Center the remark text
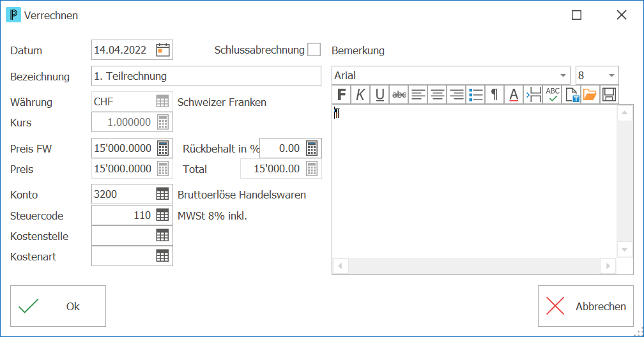 pyautogui.click(x=438, y=95)
